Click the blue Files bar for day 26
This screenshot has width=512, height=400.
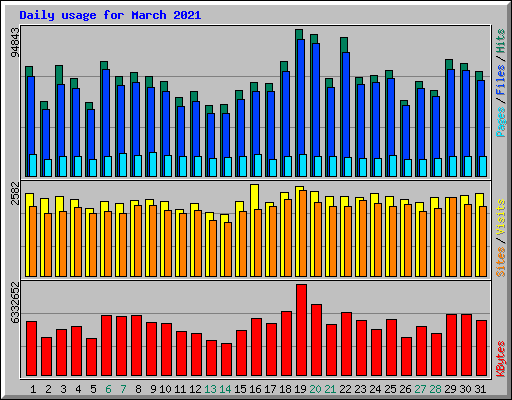click(x=406, y=132)
